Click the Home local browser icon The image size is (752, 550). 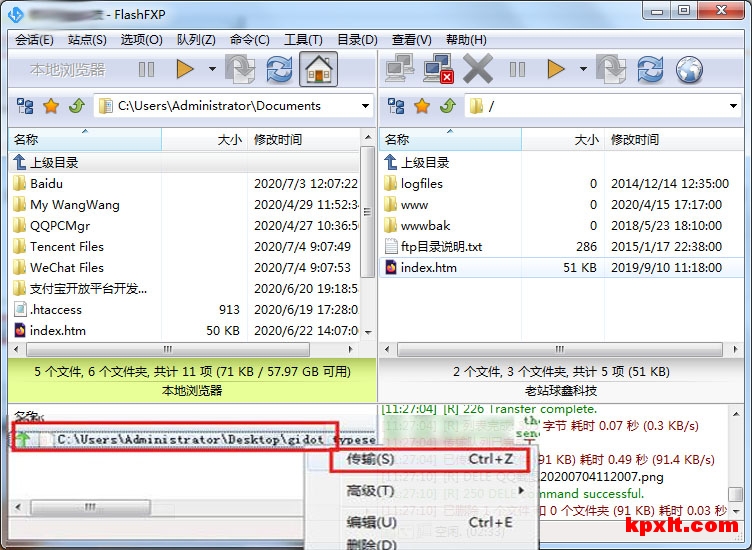318,69
